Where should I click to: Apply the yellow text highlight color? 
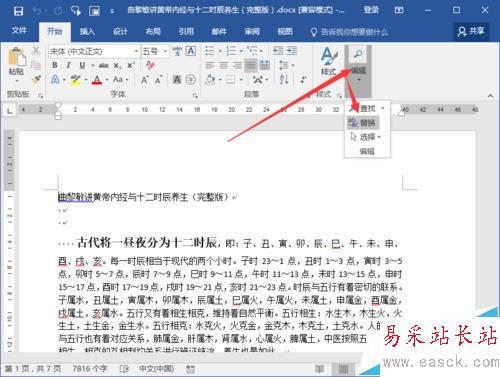(76, 80)
